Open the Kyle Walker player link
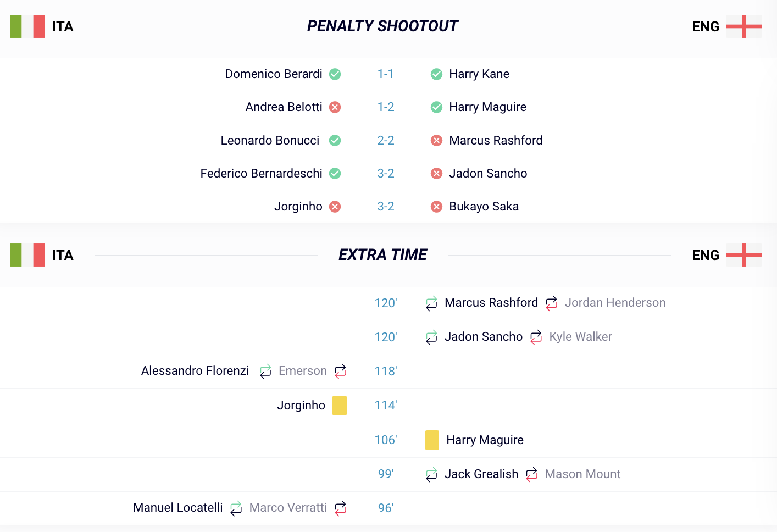 pos(580,337)
